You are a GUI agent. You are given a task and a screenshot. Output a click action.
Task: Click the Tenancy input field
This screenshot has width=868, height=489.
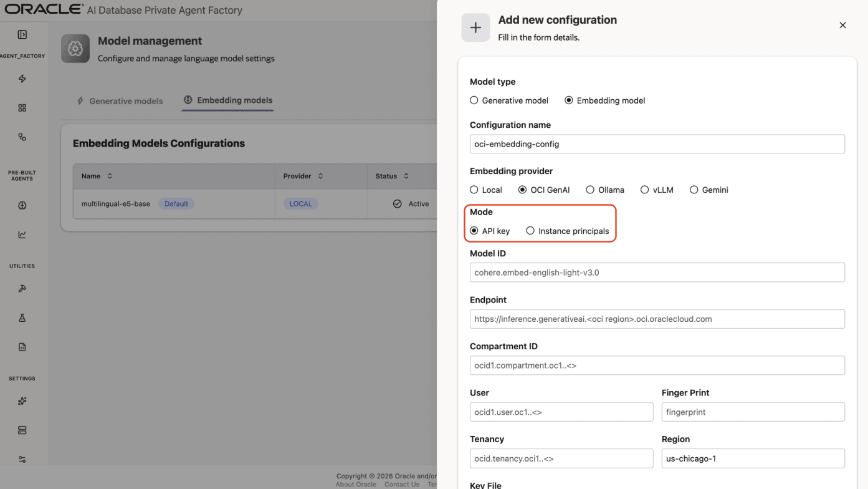561,458
